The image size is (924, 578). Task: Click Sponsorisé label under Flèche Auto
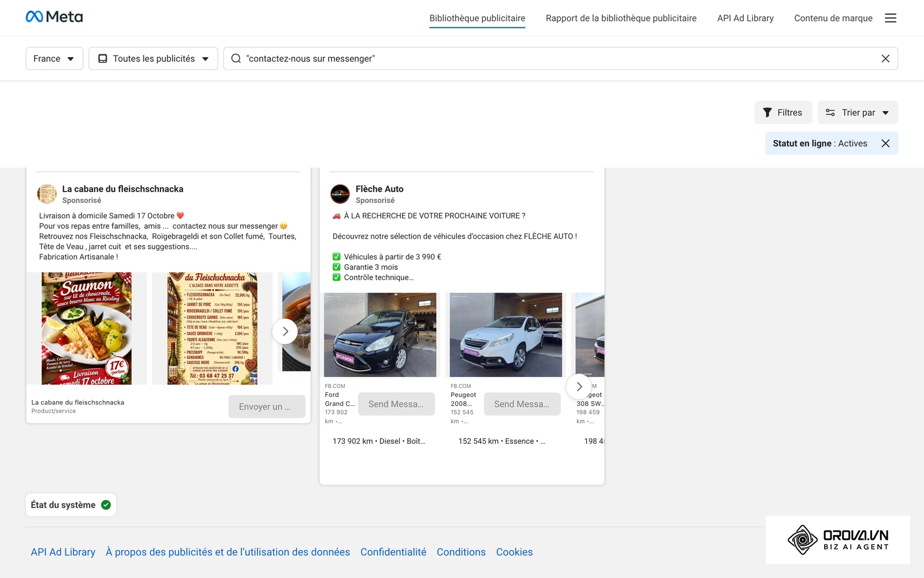tap(375, 201)
